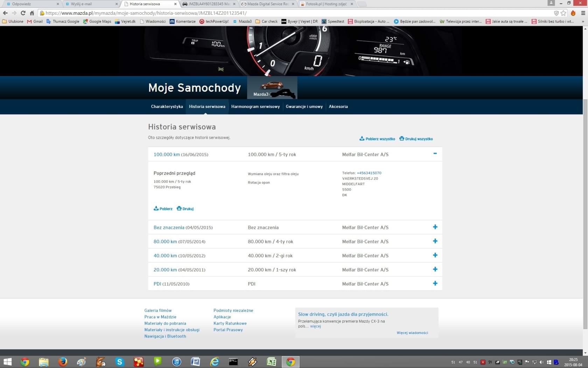The height and width of the screenshot is (368, 588).
Task: Click Drukuj wszystko print link
Action: (416, 139)
